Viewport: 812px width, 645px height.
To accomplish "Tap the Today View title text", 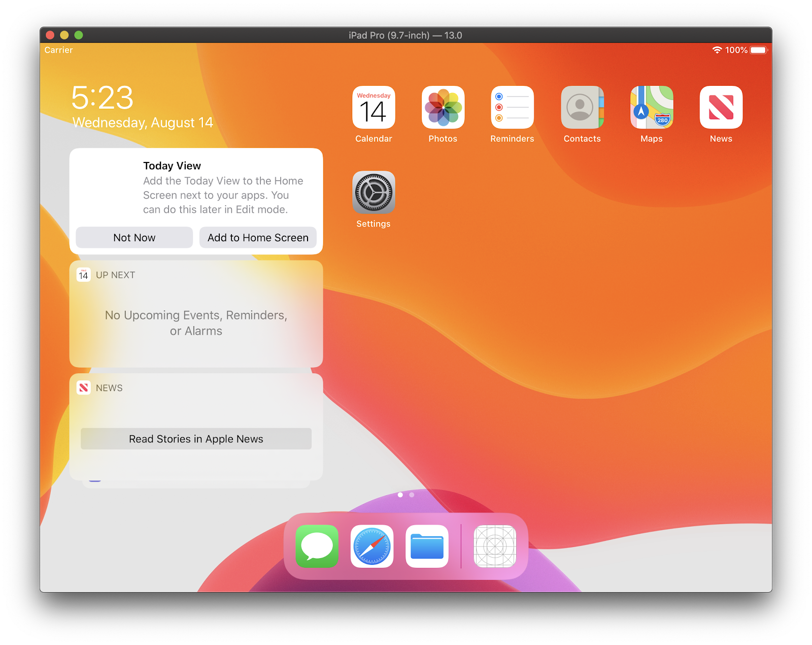I will [x=172, y=166].
